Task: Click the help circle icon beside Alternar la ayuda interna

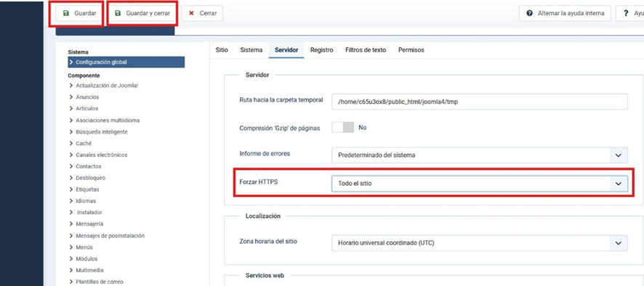Action: (529, 13)
